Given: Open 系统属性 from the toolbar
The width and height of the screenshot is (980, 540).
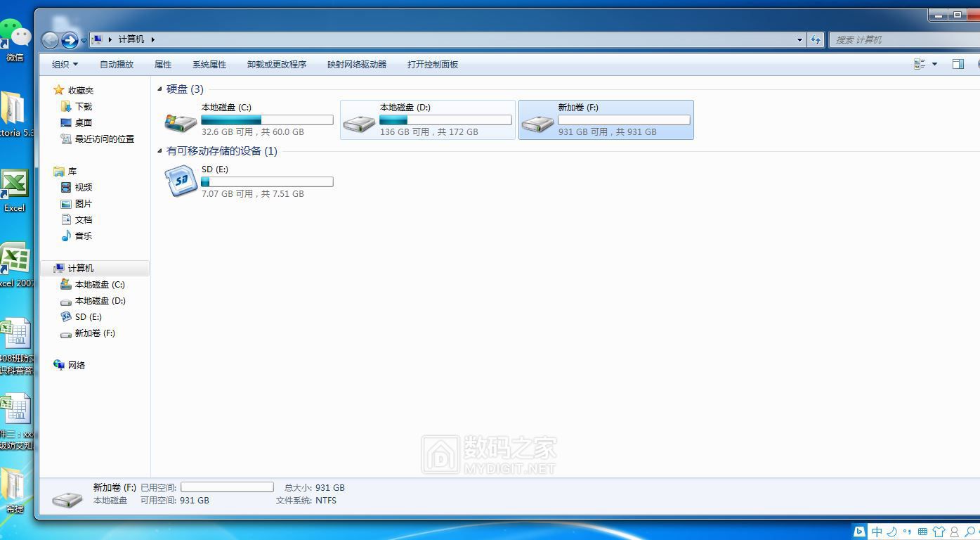Looking at the screenshot, I should [x=209, y=64].
